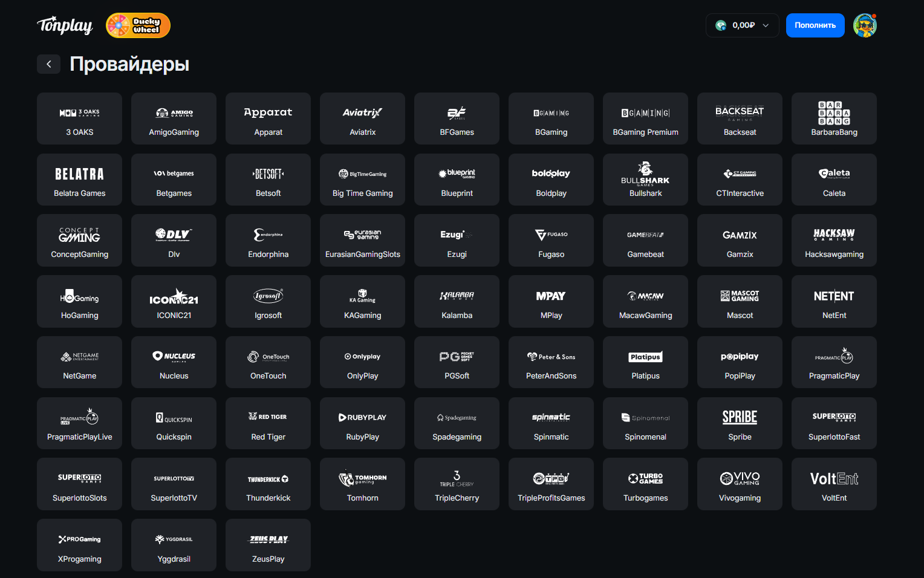
Task: Select the Endorphina provider tile
Action: pyautogui.click(x=268, y=241)
